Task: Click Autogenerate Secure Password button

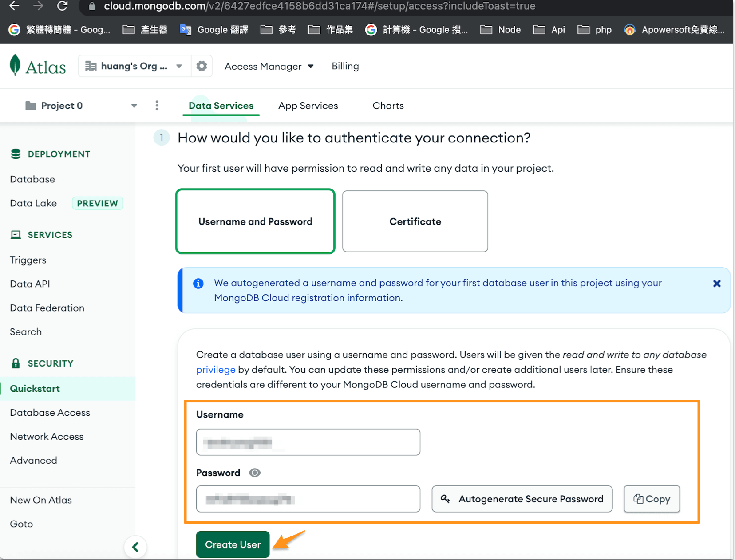Action: point(522,499)
